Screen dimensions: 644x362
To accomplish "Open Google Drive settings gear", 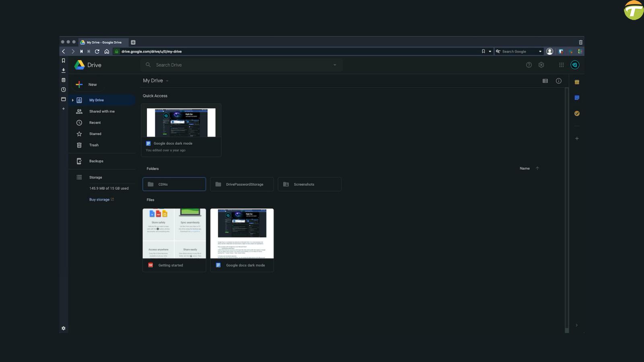I will 541,65.
